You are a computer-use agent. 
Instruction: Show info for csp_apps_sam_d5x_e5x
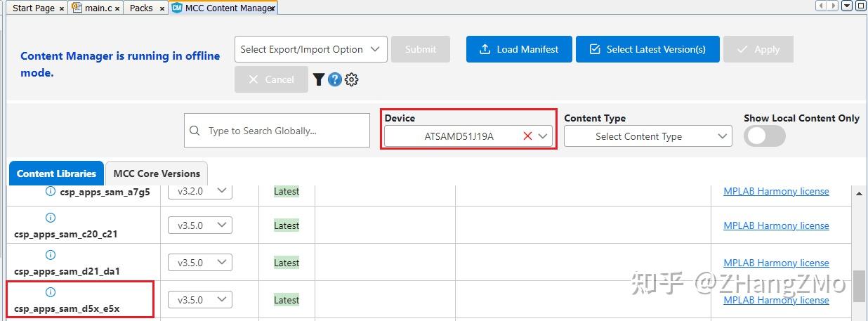coord(50,291)
